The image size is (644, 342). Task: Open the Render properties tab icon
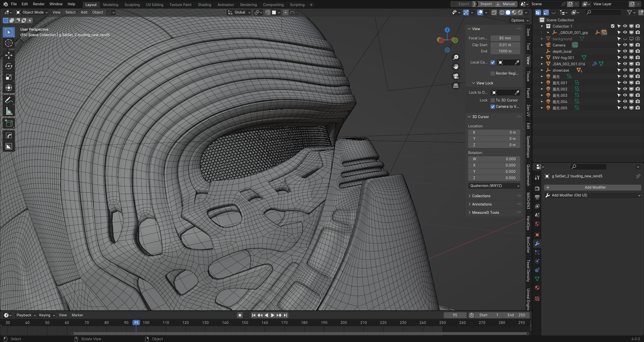(x=537, y=188)
